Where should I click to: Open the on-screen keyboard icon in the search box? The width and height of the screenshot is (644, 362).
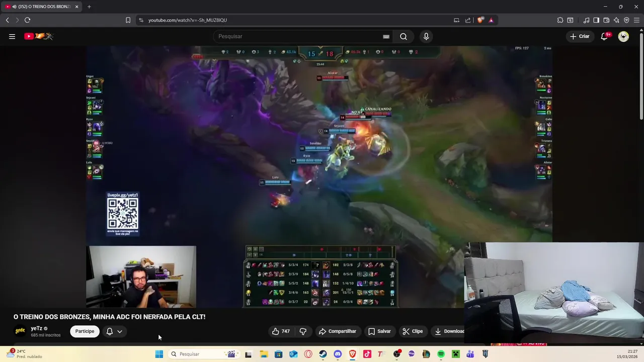(x=386, y=36)
